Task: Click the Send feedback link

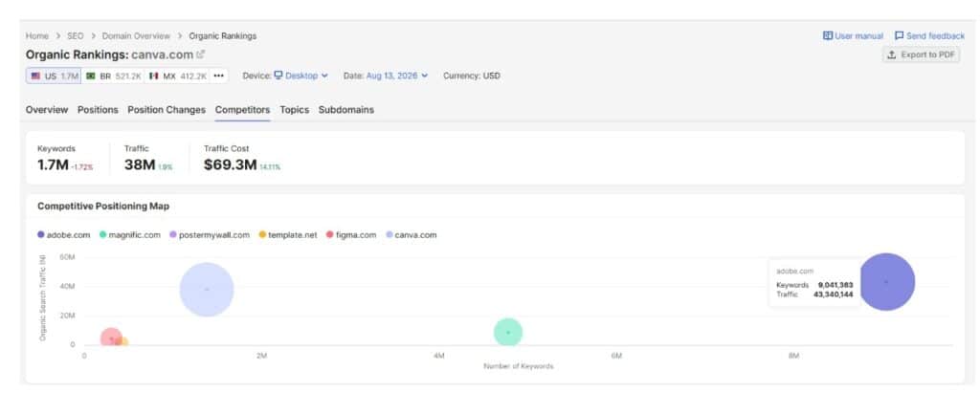Action: pos(929,36)
